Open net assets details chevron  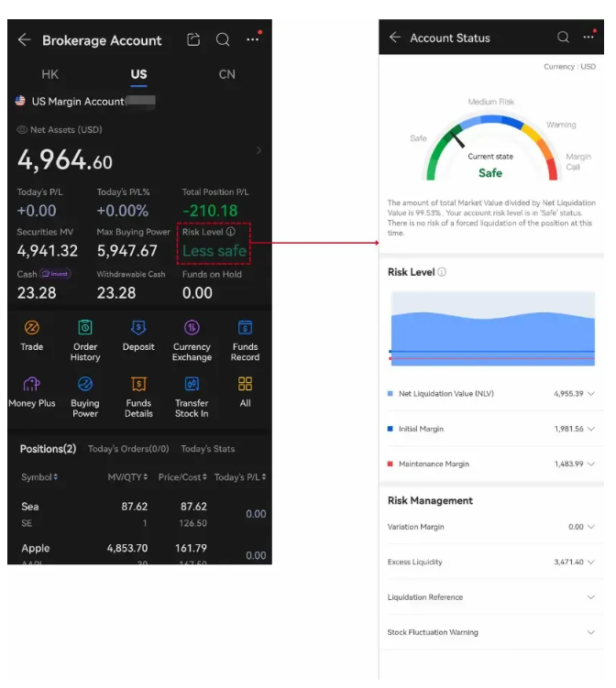click(258, 150)
